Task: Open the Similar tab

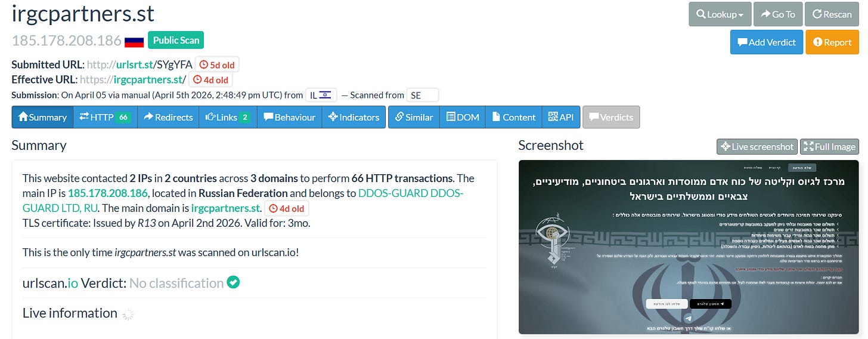Action: point(414,117)
